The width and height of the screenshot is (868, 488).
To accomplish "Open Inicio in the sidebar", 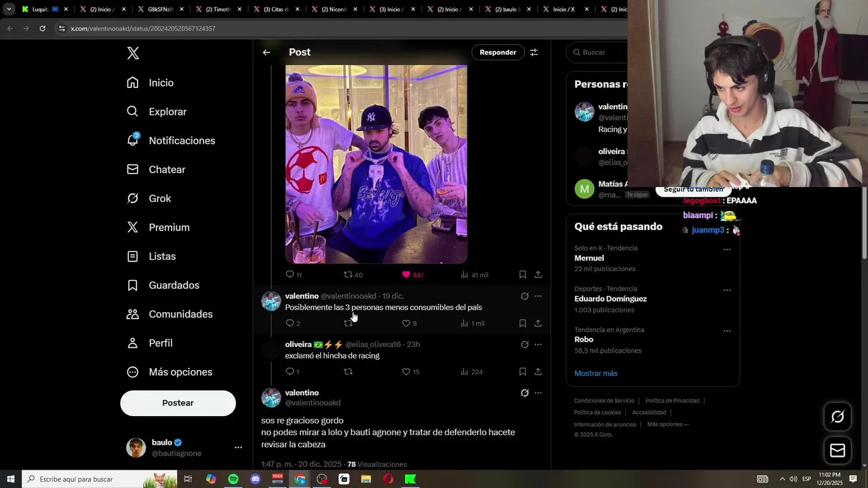I will (x=151, y=83).
